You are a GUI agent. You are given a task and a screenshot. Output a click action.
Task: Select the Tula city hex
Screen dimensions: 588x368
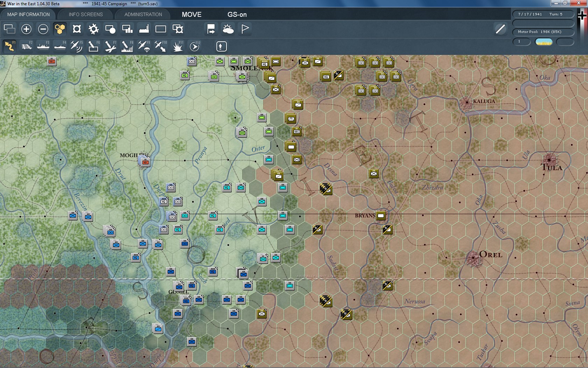coord(549,160)
